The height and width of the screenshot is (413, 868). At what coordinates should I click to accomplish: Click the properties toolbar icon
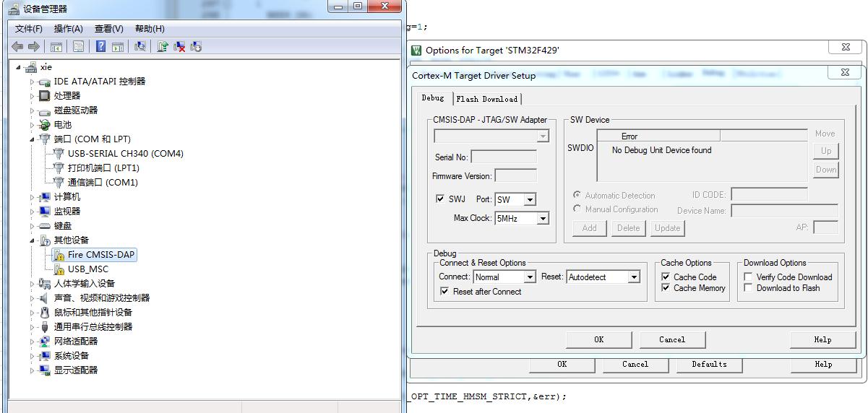pyautogui.click(x=78, y=46)
